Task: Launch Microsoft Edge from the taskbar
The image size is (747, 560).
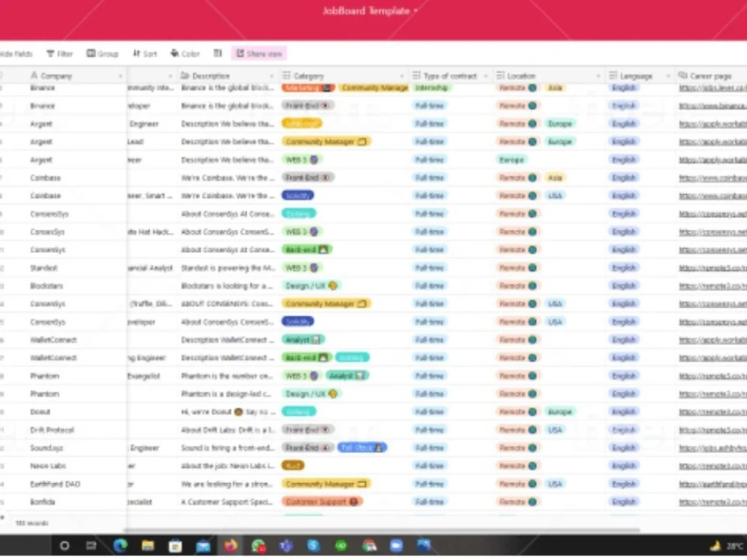Action: click(x=120, y=546)
